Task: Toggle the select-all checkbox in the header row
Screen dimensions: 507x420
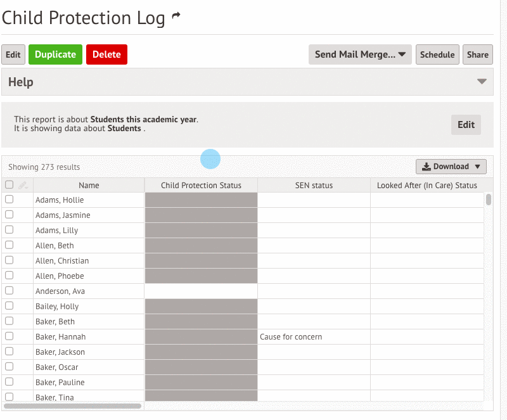Action: 9,184
